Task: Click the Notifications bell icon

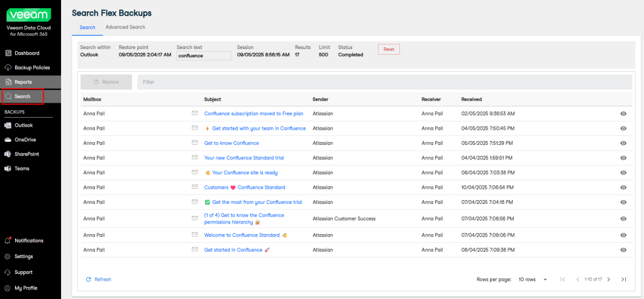Action: point(8,240)
